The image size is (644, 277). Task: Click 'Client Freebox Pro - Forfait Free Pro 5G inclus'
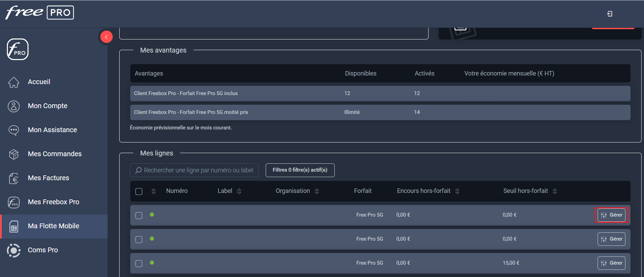click(186, 93)
